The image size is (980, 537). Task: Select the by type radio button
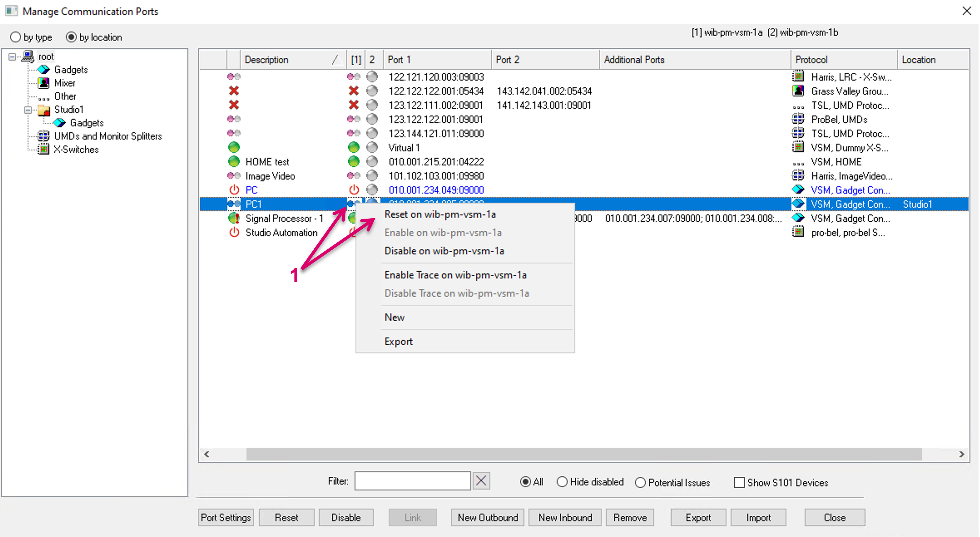pos(16,37)
